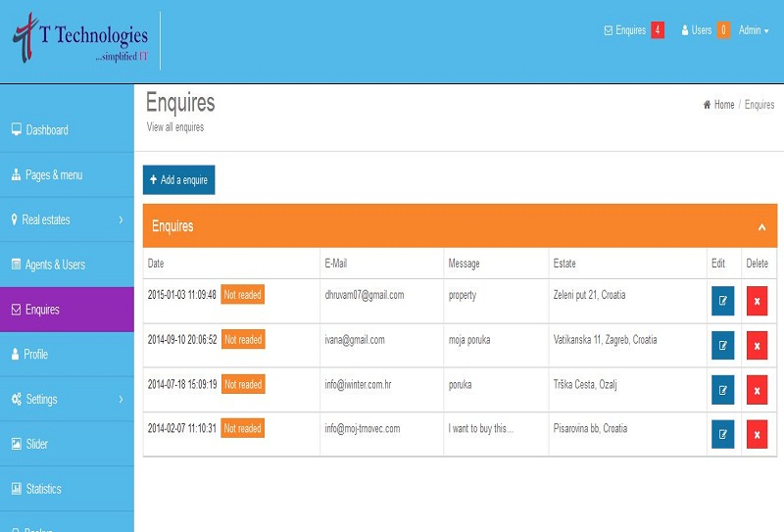Click email info@iwinter.com.hr
The image size is (784, 532).
click(x=358, y=384)
